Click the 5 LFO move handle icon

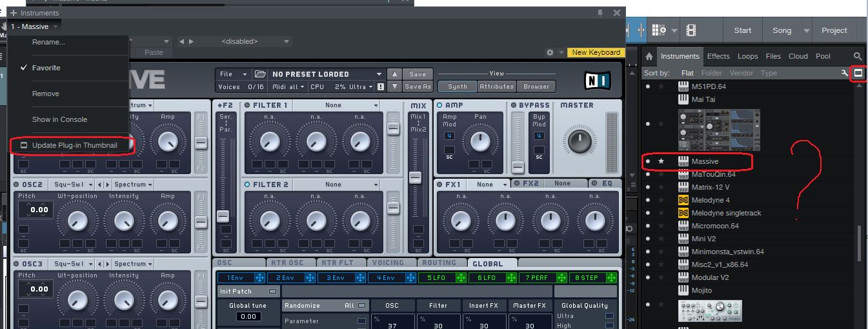[x=461, y=277]
